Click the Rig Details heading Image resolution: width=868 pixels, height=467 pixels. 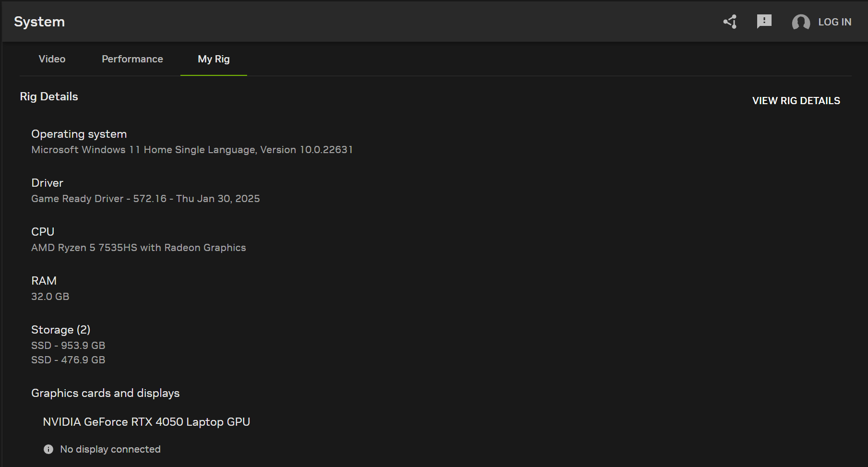click(x=49, y=96)
